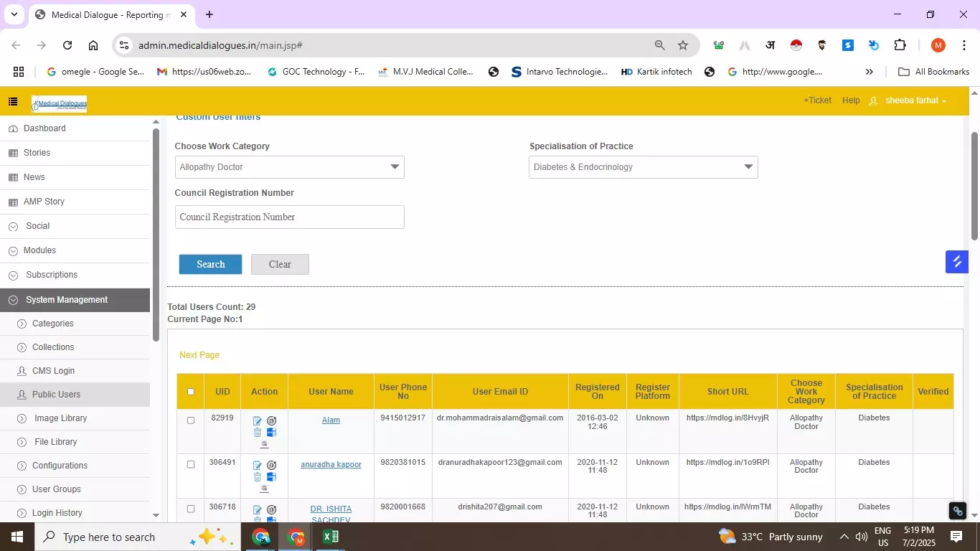Expand the Specialisation of Practice dropdown
This screenshot has height=551, width=980.
point(643,167)
